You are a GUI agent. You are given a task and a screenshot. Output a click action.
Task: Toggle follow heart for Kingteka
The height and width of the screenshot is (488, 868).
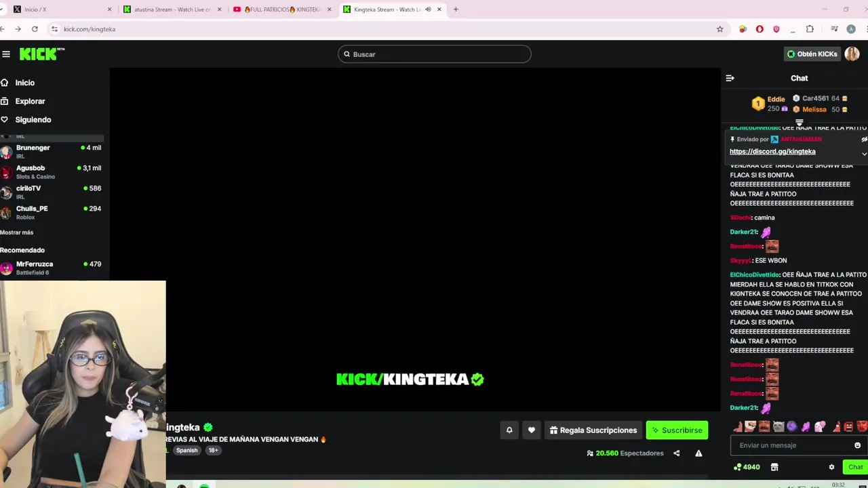click(532, 430)
